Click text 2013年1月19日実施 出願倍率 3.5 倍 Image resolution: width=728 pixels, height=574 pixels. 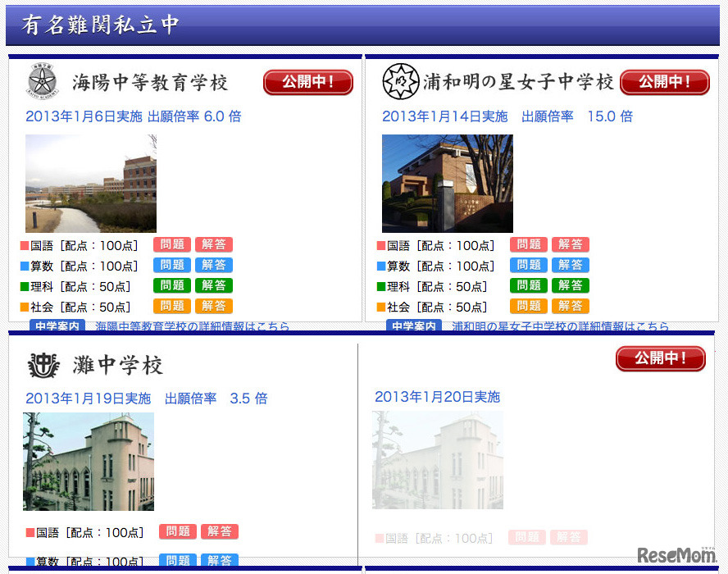(x=147, y=398)
